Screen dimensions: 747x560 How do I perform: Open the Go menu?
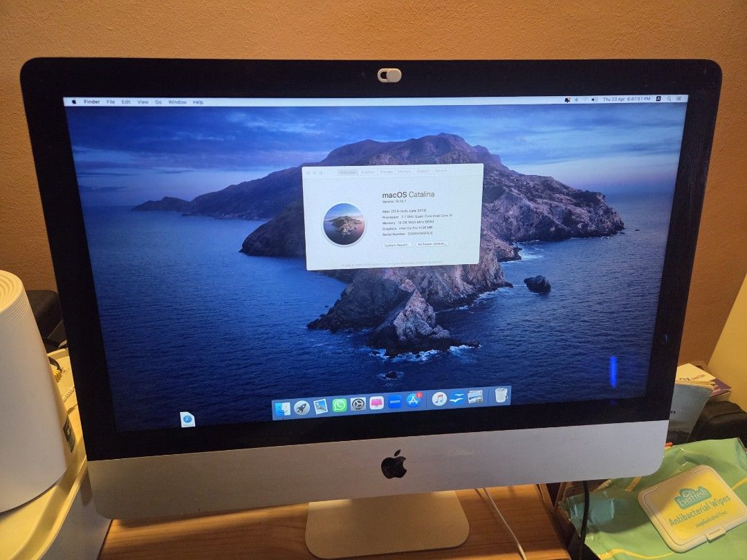(158, 102)
